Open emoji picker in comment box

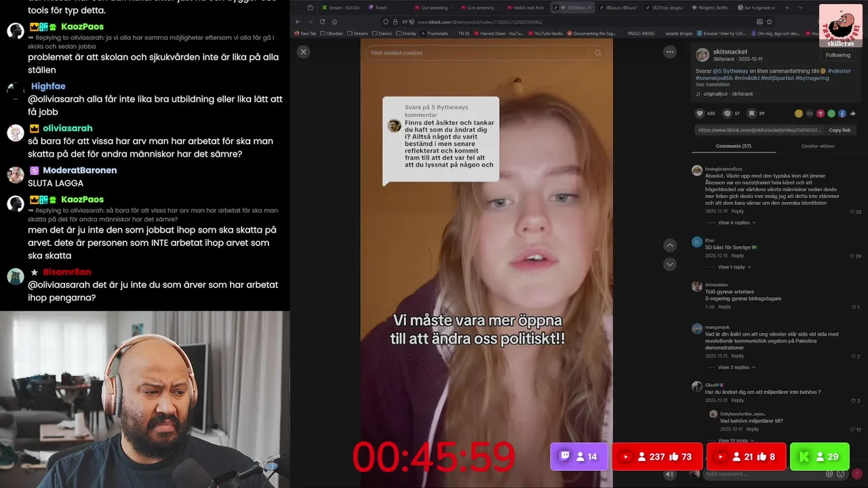tap(840, 474)
